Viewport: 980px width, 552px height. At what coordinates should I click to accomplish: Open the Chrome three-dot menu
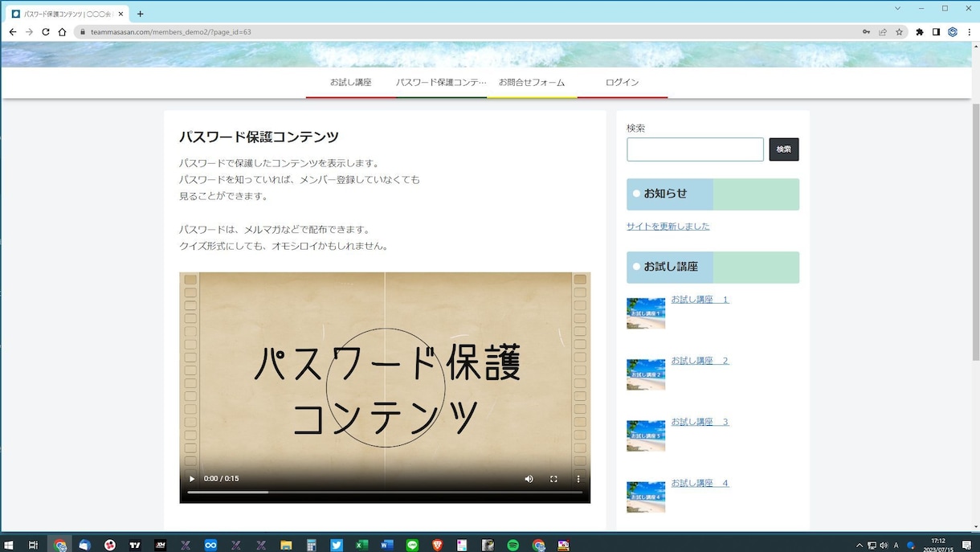point(970,32)
